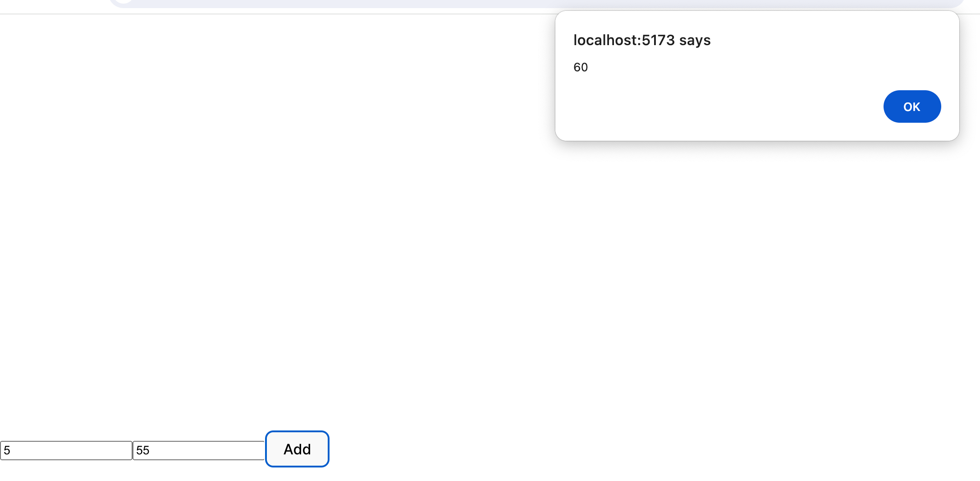The width and height of the screenshot is (980, 481).
Task: Click the alert message text 60
Action: [x=581, y=67]
